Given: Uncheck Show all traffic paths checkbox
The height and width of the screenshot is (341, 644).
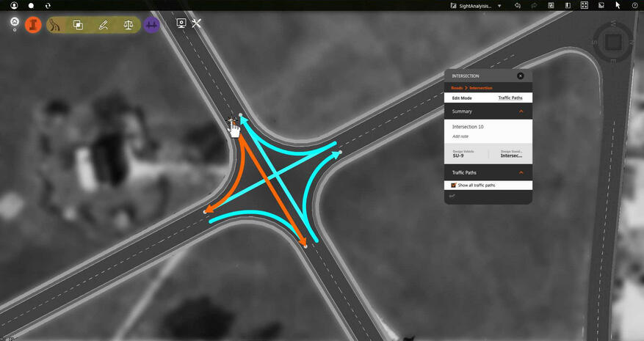Looking at the screenshot, I should click(453, 186).
